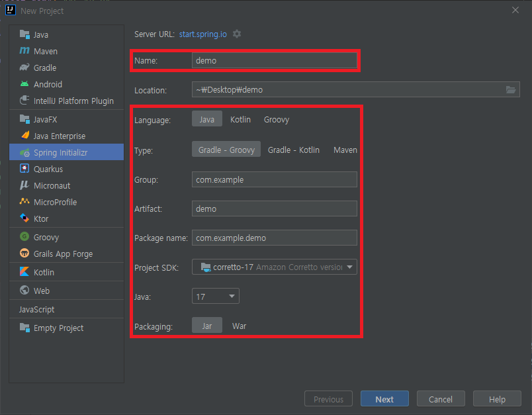
Task: Select Maven in the generators list
Action: (x=66, y=51)
